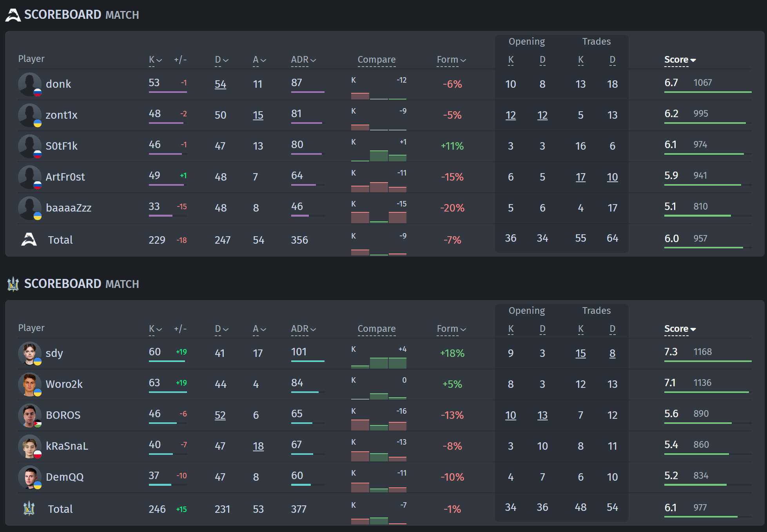Sort first scoreboard by Form column
Viewport: 767px width, 532px height.
(451, 60)
